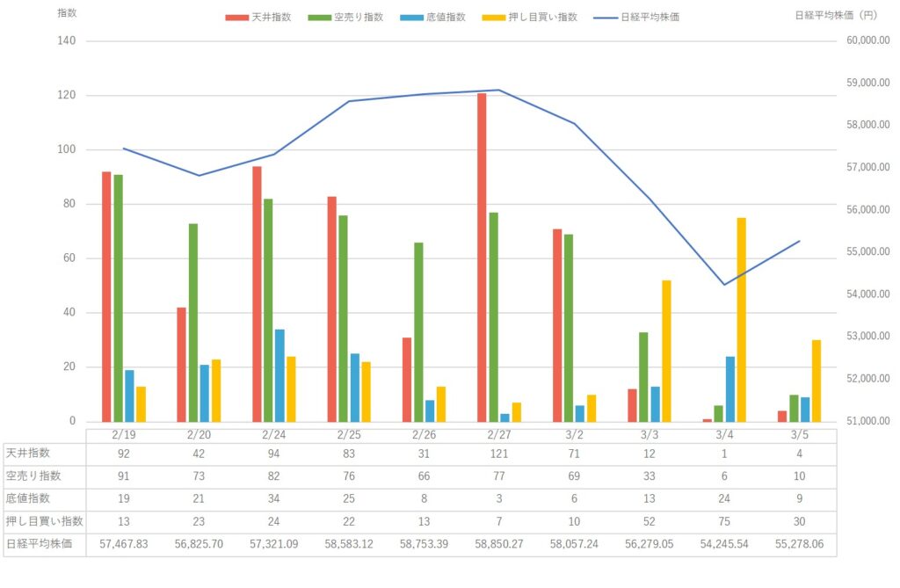Select the 3/5 date column header
This screenshot has height=588, width=900.
[799, 433]
